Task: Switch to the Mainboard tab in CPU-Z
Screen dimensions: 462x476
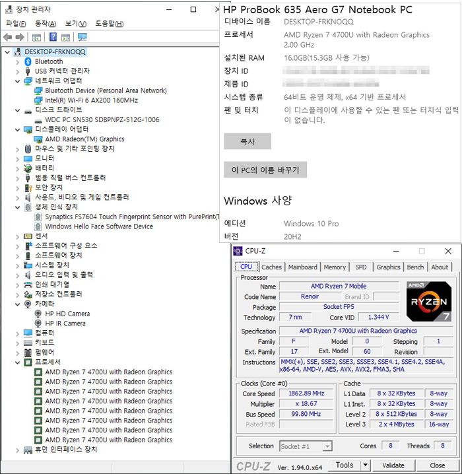Action: coord(303,267)
